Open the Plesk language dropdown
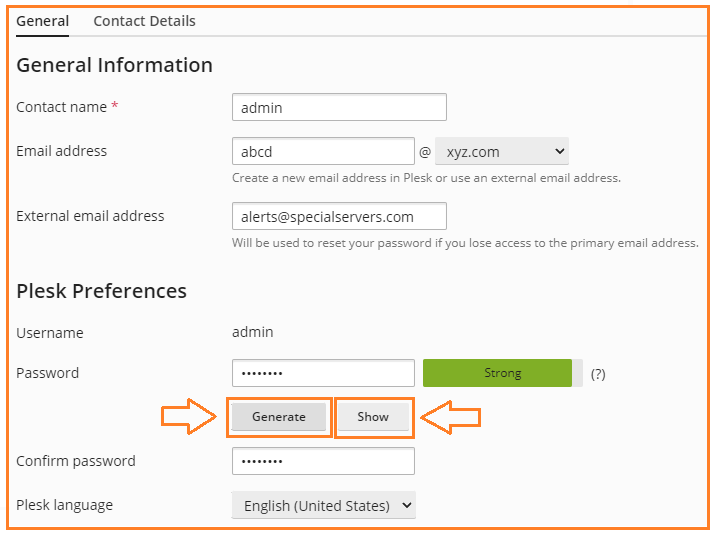 pyautogui.click(x=323, y=505)
